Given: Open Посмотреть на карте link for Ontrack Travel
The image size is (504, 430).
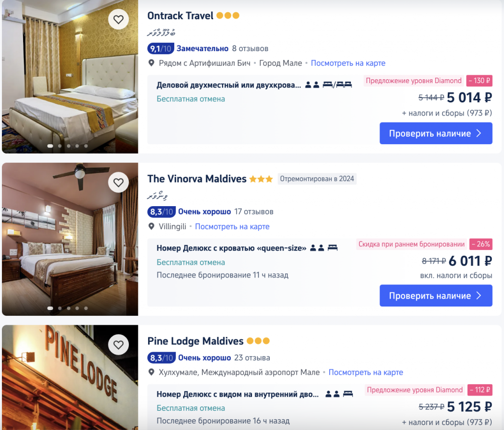Looking at the screenshot, I should pyautogui.click(x=348, y=63).
